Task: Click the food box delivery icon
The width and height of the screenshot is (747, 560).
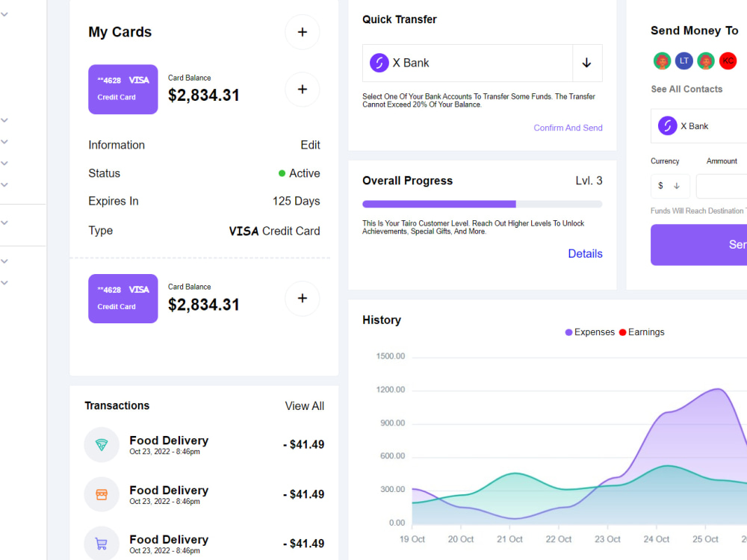Action: click(102, 494)
